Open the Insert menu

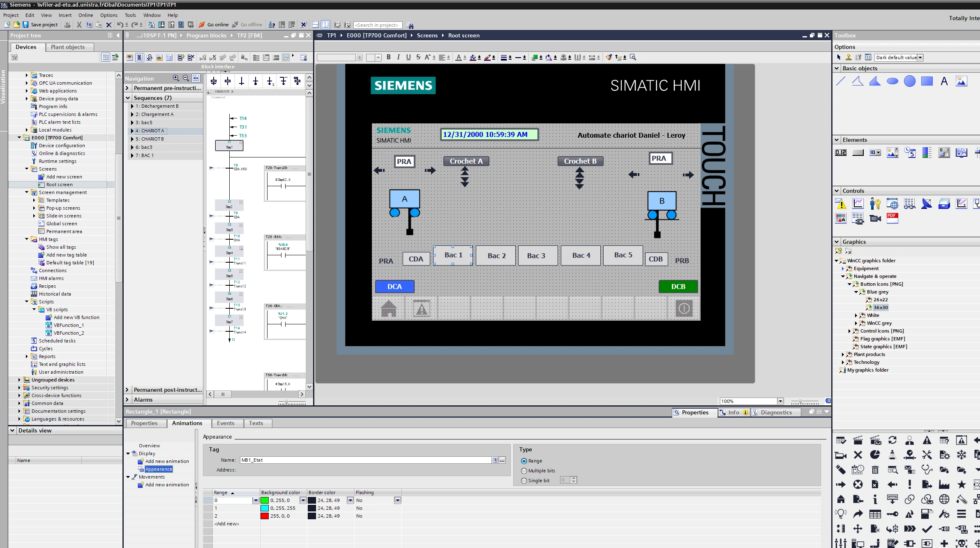tap(65, 15)
